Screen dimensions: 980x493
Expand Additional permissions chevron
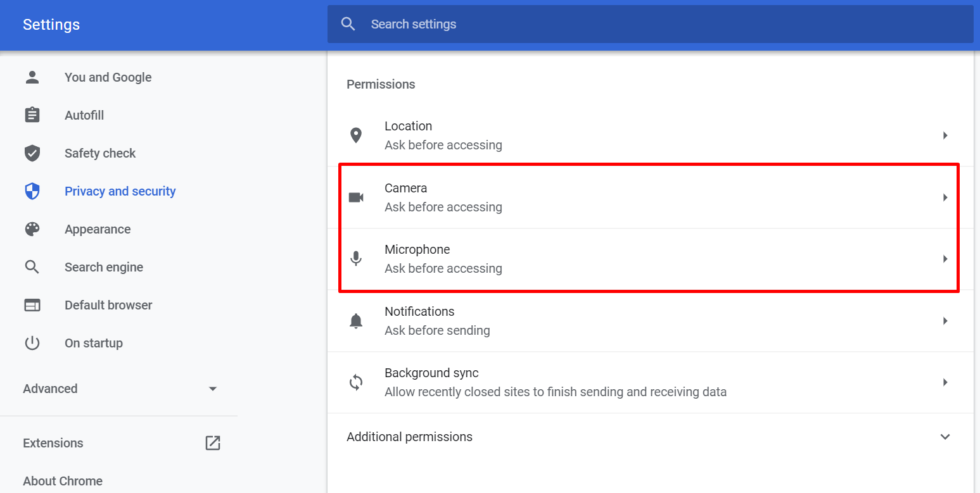[945, 437]
